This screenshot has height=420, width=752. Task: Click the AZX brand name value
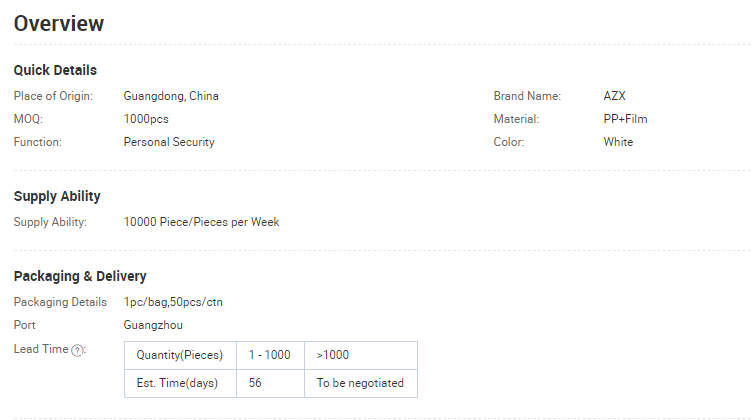pos(614,96)
